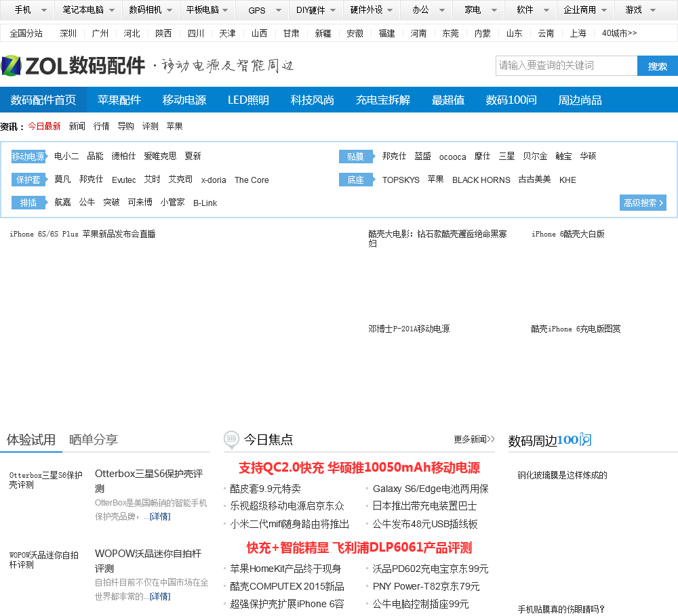The image size is (678, 616).
Task: Open brand BLACK HORNS link
Action: (x=481, y=180)
